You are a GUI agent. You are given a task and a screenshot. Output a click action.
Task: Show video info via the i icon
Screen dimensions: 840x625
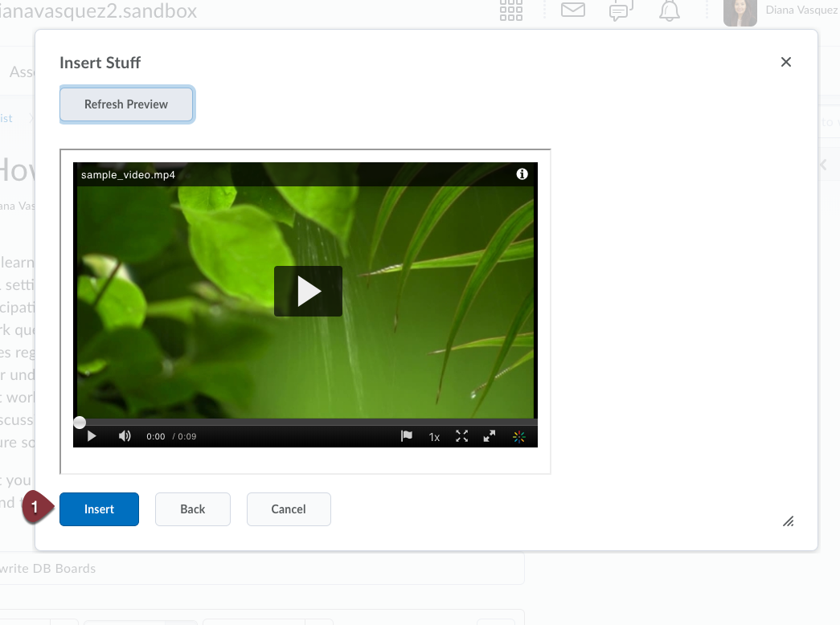tap(522, 174)
